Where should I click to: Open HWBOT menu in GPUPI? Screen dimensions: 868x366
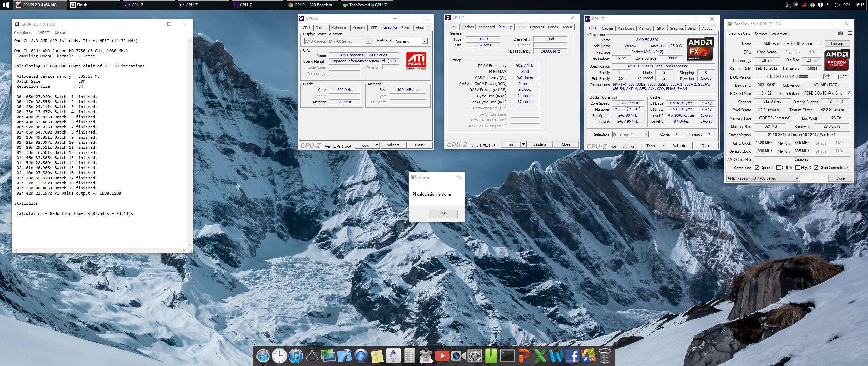point(42,33)
